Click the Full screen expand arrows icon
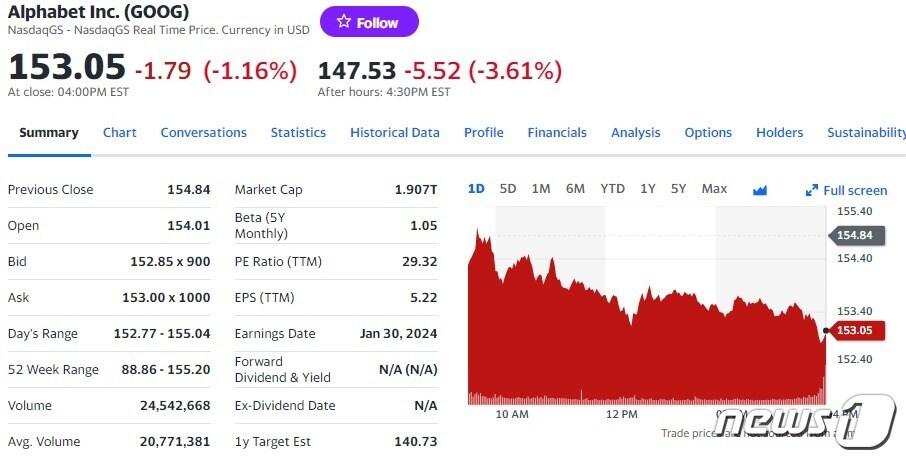Image resolution: width=906 pixels, height=461 pixels. pos(812,190)
